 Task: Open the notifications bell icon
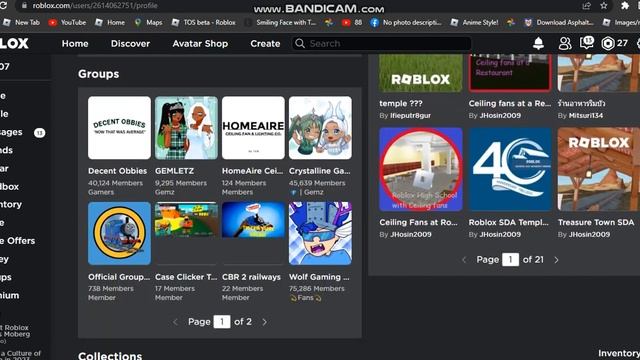[x=538, y=43]
